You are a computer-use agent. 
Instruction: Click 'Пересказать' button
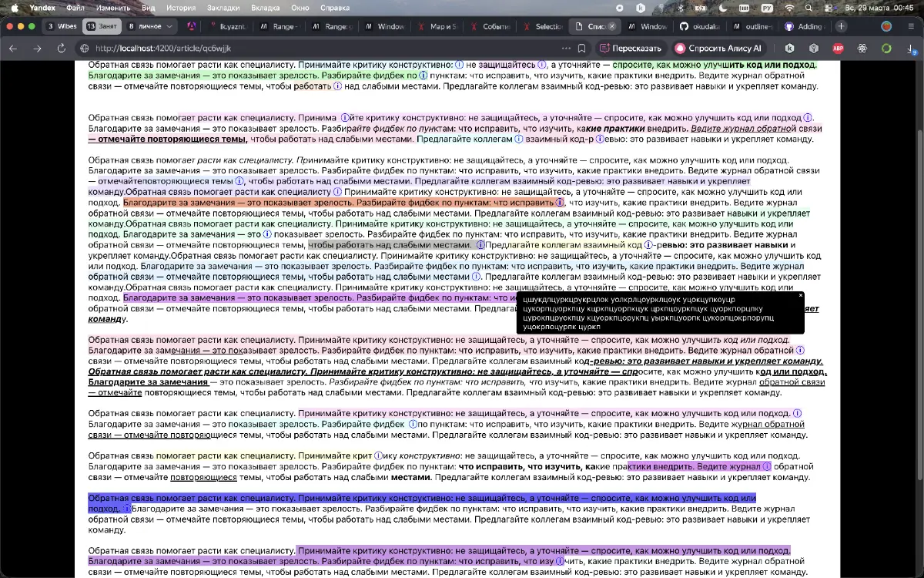click(631, 48)
